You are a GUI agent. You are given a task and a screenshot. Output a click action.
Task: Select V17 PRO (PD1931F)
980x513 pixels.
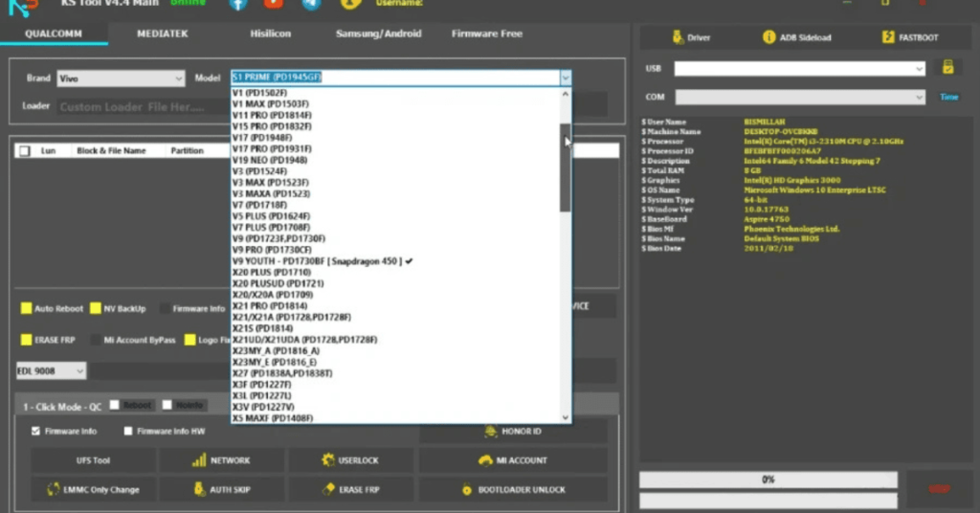pyautogui.click(x=395, y=149)
